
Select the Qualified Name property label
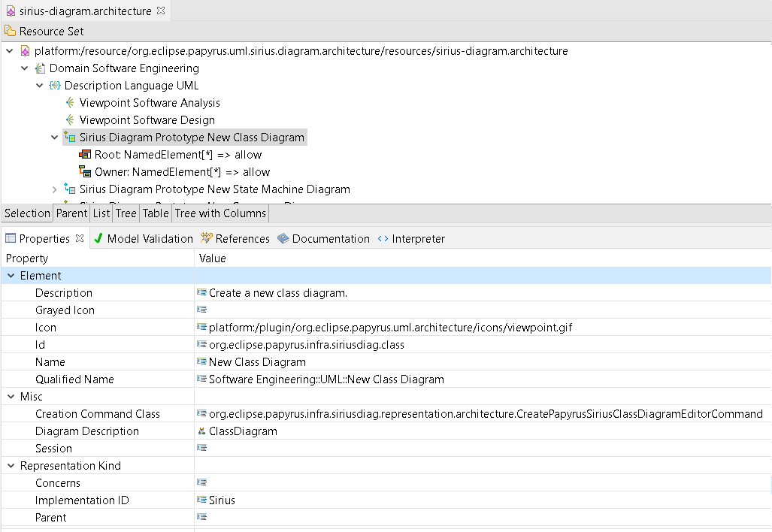(x=74, y=379)
